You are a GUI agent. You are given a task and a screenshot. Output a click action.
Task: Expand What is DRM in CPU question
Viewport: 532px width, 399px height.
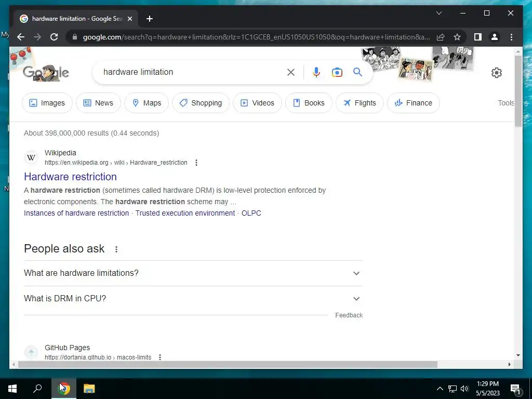click(x=193, y=299)
